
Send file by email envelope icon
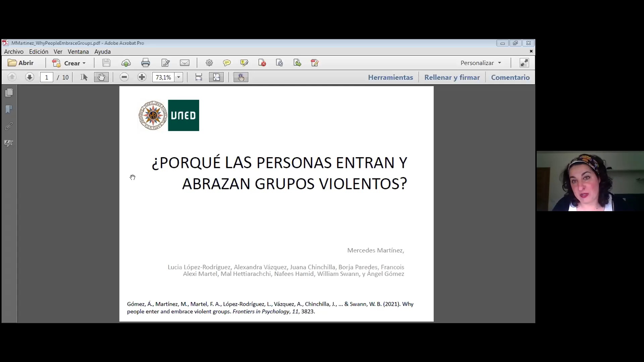[184, 63]
